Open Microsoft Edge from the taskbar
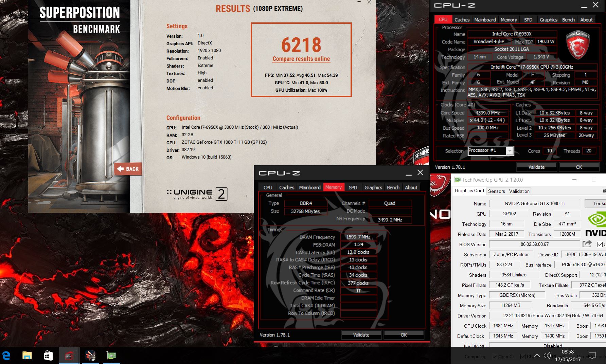 6,356
